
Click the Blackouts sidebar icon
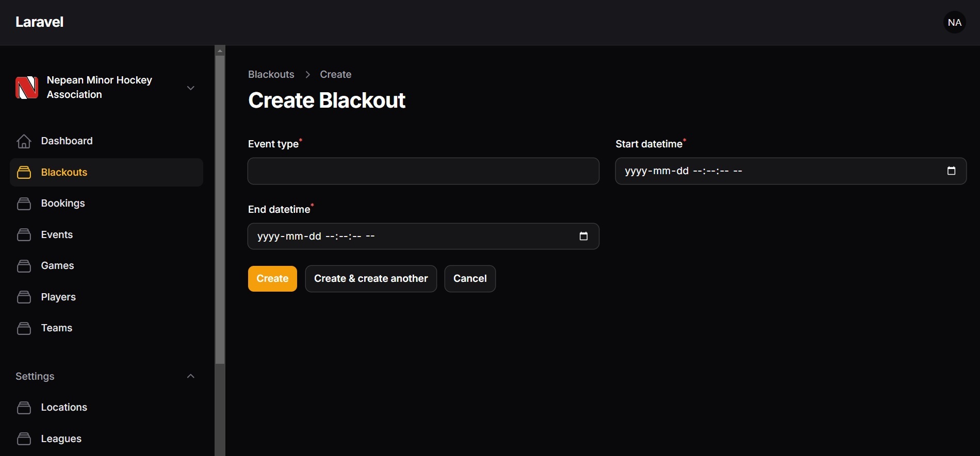(24, 173)
